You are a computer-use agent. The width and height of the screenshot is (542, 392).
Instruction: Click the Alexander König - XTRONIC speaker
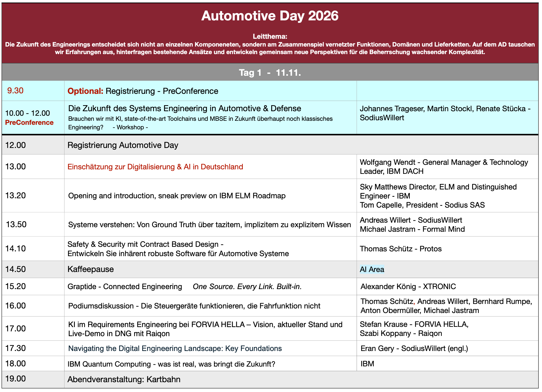408,287
